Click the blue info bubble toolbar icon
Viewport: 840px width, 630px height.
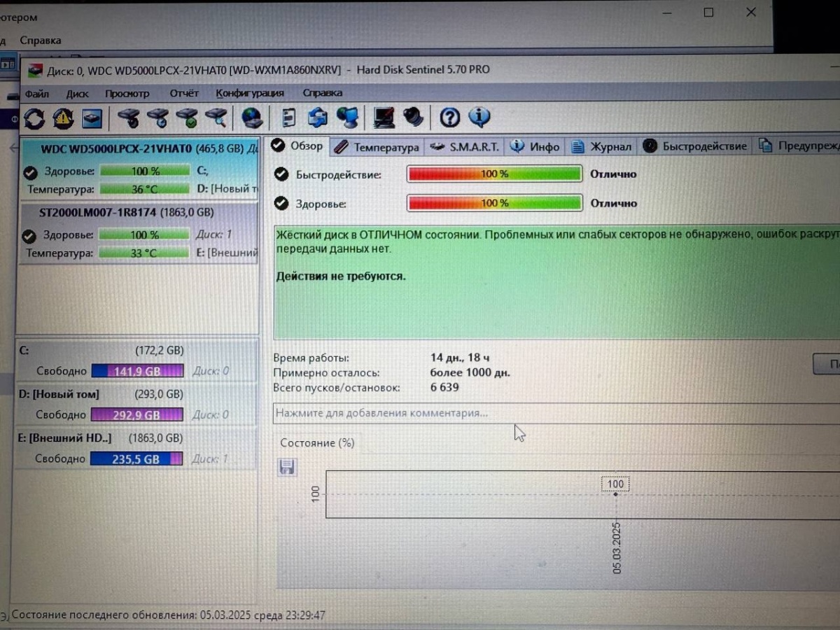point(479,117)
